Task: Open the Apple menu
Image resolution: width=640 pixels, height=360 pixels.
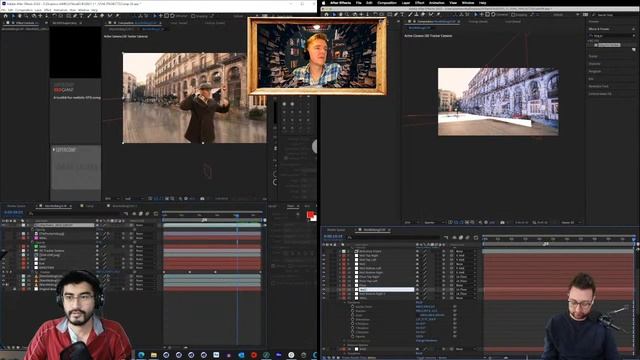Action: pos(324,3)
